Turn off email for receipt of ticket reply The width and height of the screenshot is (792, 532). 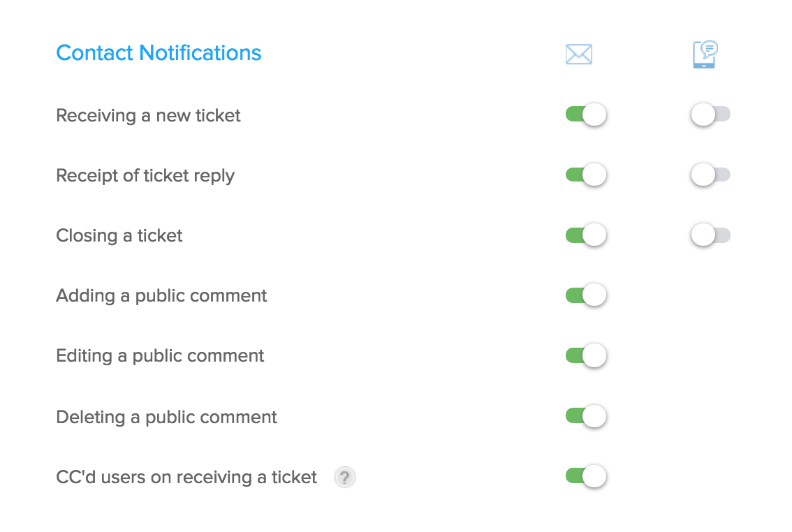click(585, 175)
